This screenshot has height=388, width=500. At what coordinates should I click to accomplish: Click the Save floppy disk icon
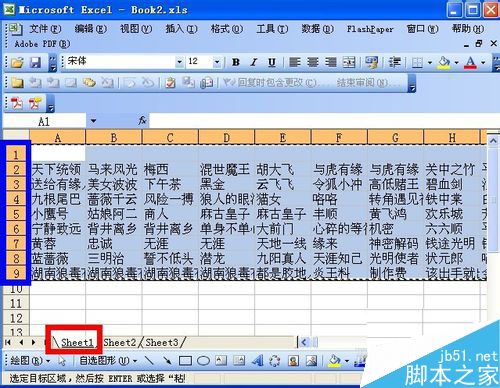[35, 62]
